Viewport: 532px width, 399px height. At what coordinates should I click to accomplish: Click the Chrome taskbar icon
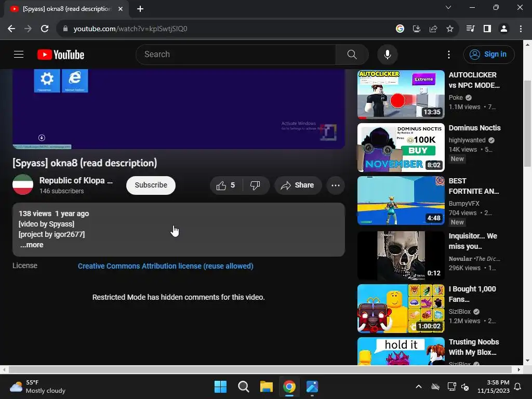click(x=289, y=387)
